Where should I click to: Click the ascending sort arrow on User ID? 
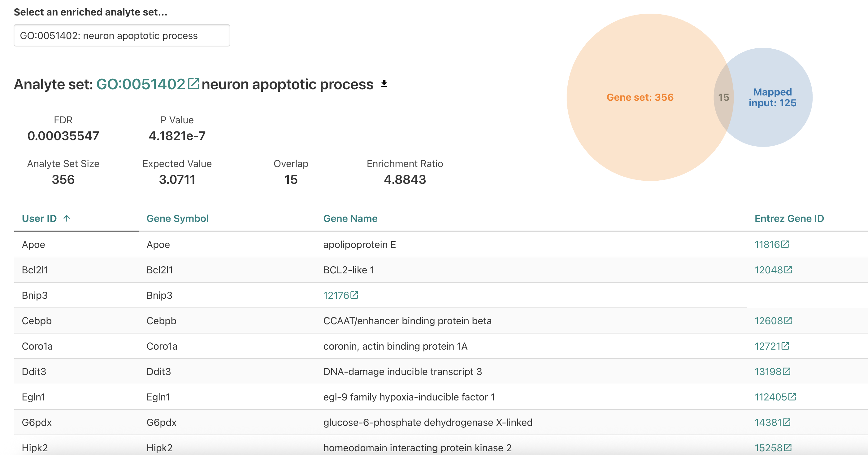(67, 218)
